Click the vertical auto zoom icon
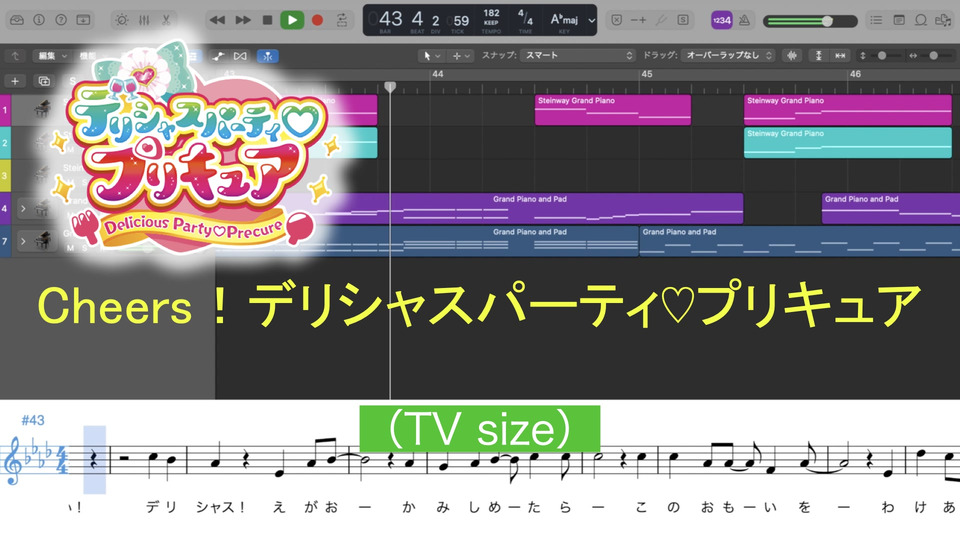960x540 pixels. coord(818,56)
